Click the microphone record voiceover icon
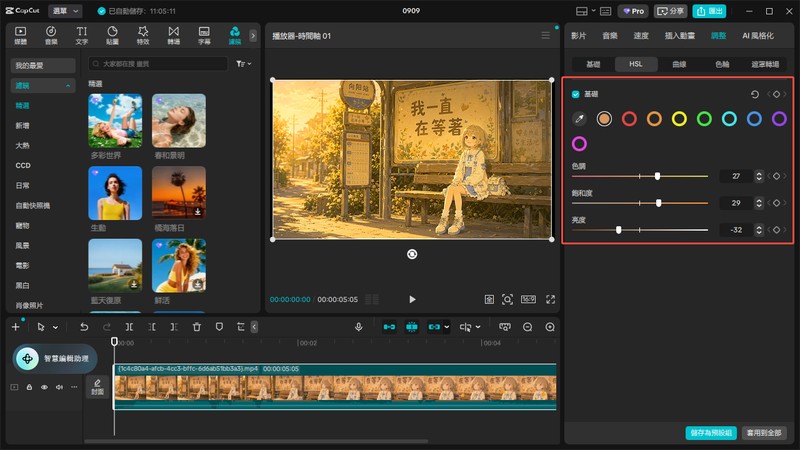The image size is (800, 450). (x=359, y=327)
